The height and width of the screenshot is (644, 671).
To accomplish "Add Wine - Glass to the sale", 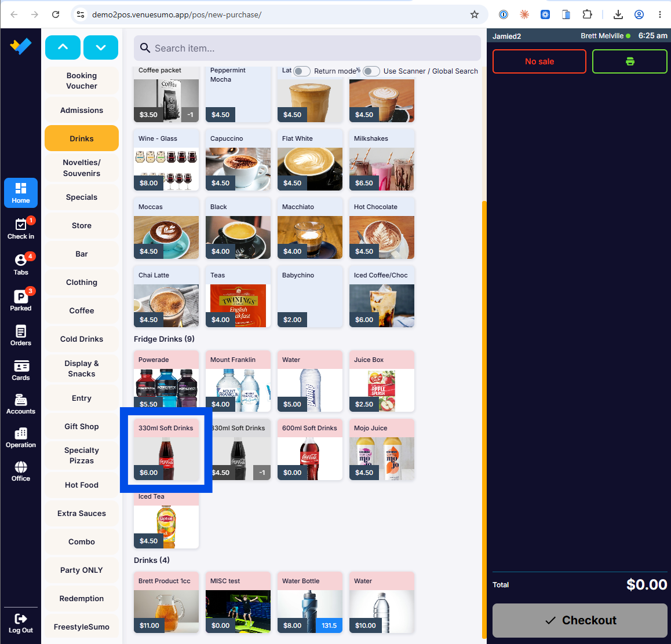I will point(166,160).
